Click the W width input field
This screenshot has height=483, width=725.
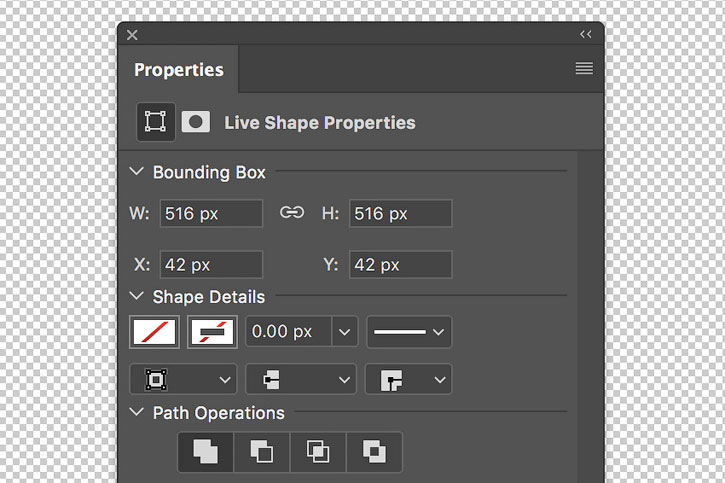pos(211,214)
